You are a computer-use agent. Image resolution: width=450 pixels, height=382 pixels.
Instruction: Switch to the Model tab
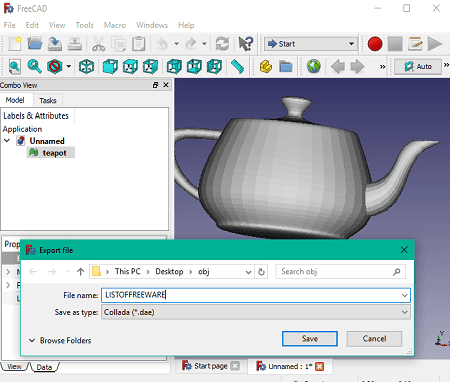(15, 100)
